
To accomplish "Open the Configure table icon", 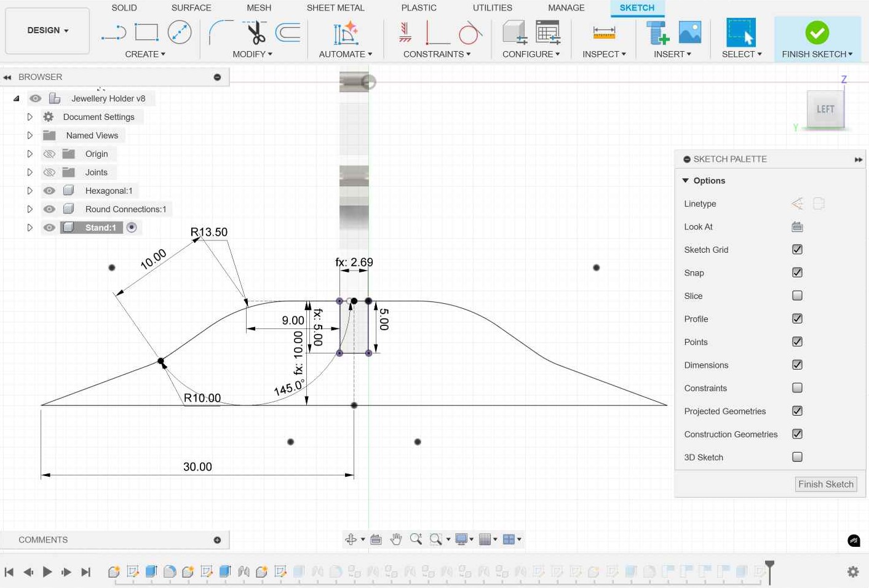I will tap(547, 32).
